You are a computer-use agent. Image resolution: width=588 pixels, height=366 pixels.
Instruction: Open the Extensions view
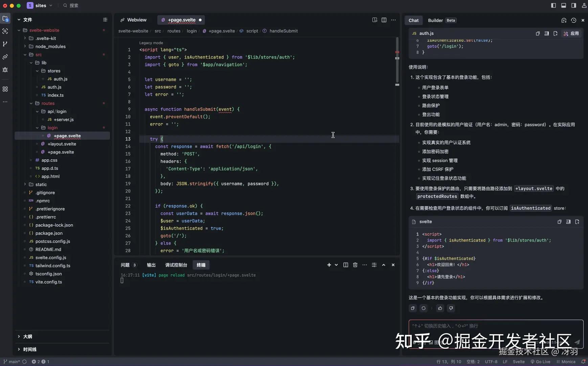click(x=5, y=89)
